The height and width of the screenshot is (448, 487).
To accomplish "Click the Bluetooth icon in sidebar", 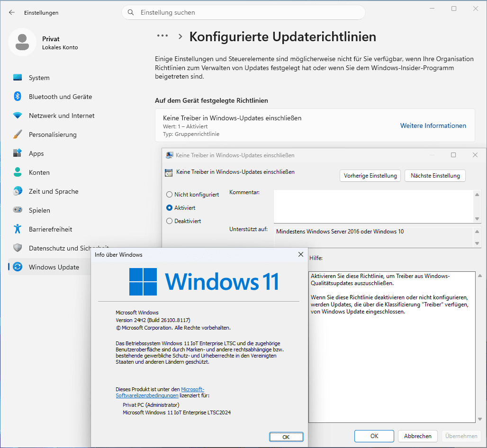I will point(18,96).
